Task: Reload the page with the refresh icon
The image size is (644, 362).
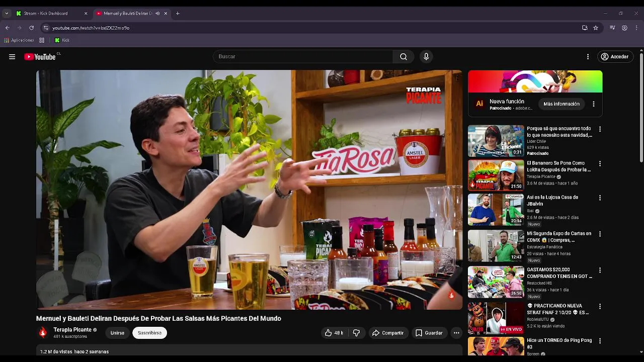Action: (31, 28)
